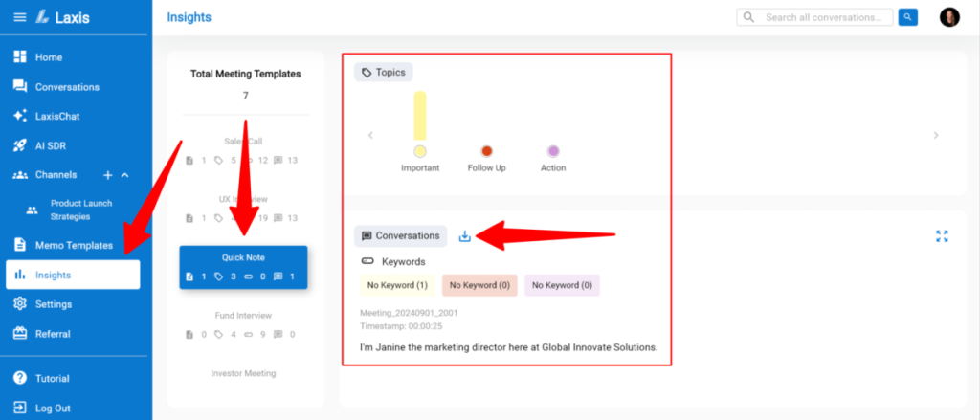Select the Quick Note template card
Viewport: 980px width, 420px height.
click(x=243, y=267)
